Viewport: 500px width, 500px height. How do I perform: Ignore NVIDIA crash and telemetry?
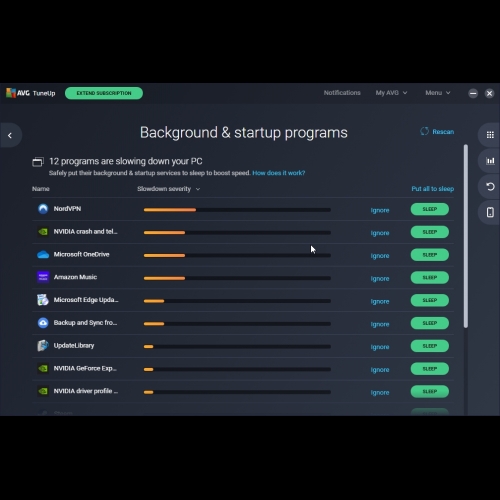380,233
